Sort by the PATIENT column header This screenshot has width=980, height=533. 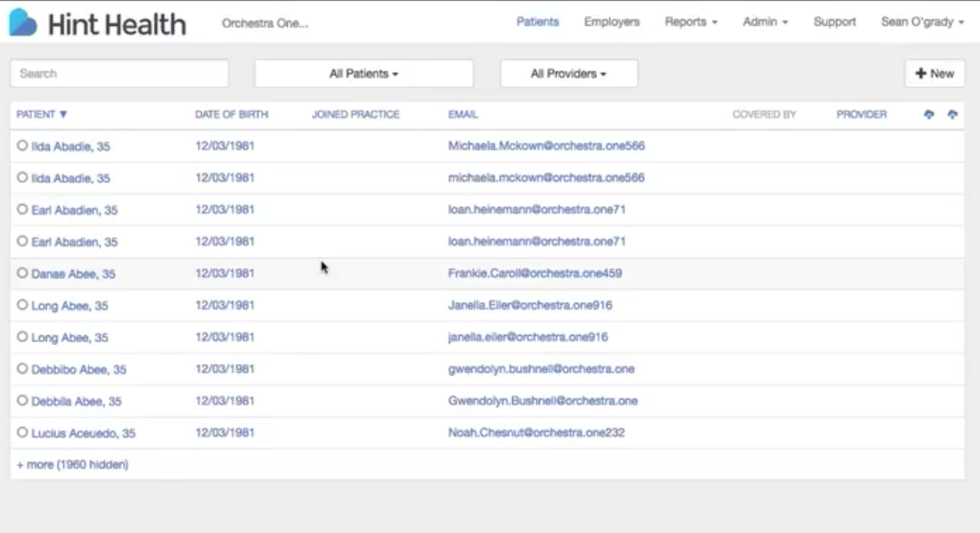[41, 114]
